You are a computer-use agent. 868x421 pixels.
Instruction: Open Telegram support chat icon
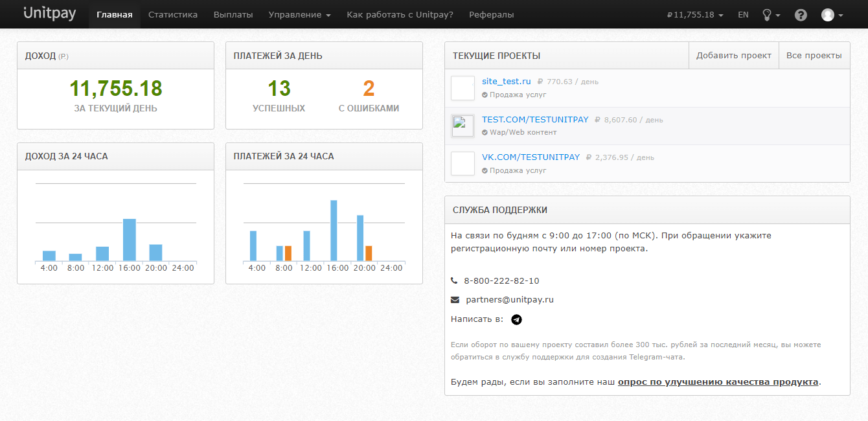516,319
